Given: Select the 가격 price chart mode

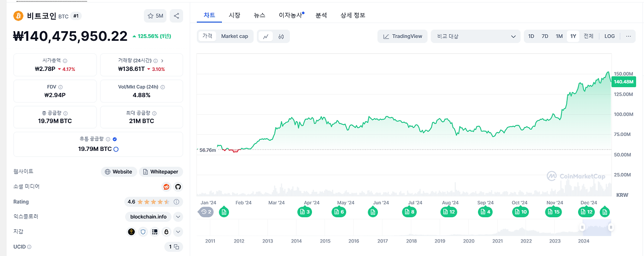Looking at the screenshot, I should 207,36.
